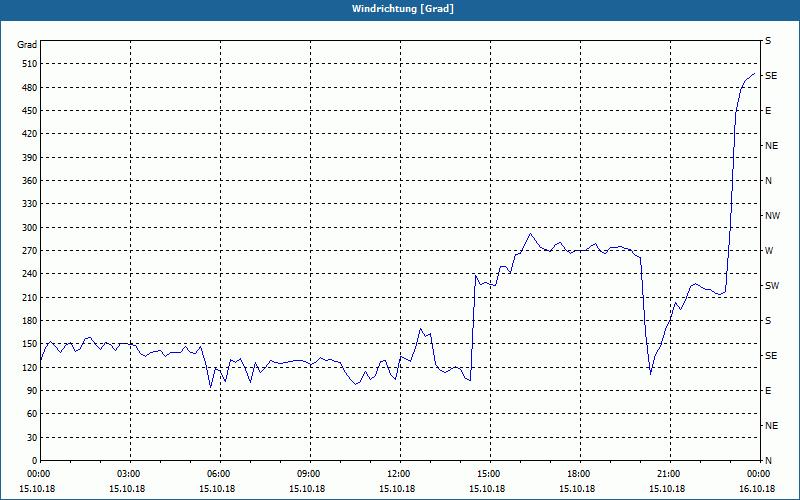Select the 16.10.18 date label

tap(757, 489)
